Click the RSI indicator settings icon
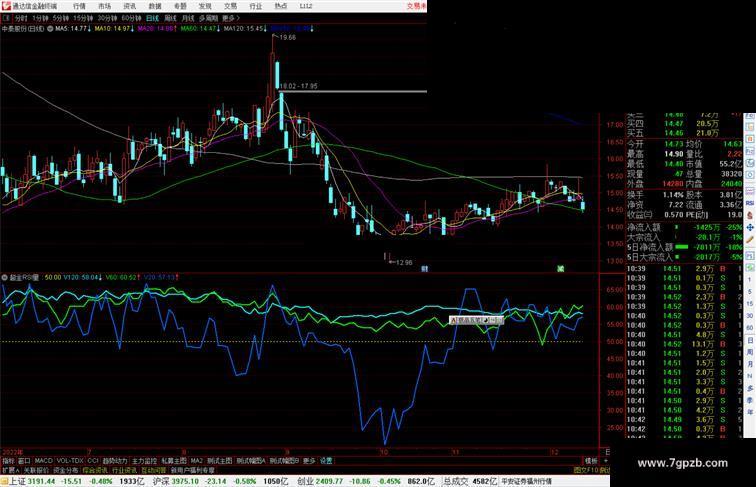This screenshot has width=756, height=487. (5, 278)
